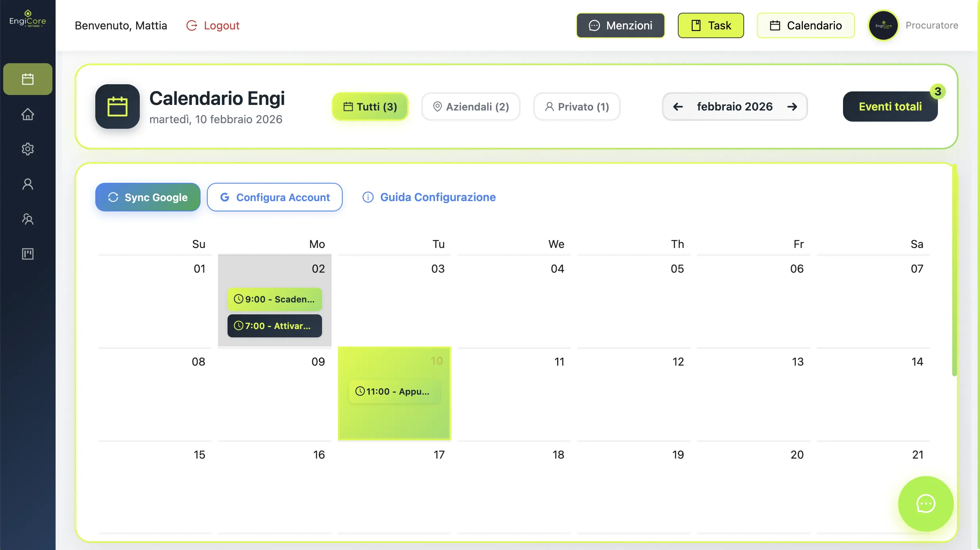Click the Procuratore profile avatar
This screenshot has width=980, height=550.
tap(883, 25)
